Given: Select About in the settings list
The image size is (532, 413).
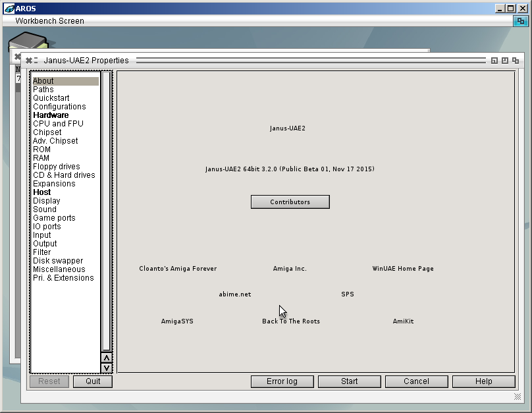Looking at the screenshot, I should point(65,81).
